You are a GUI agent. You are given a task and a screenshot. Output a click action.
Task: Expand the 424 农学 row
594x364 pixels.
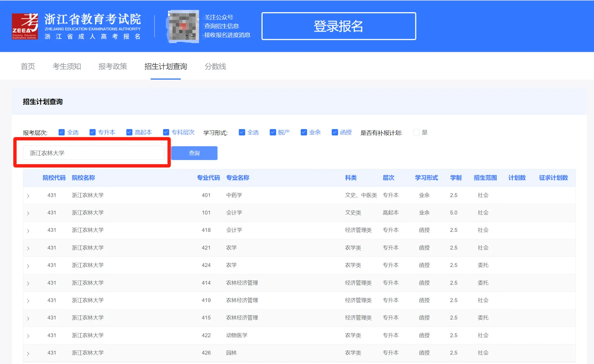click(x=28, y=266)
